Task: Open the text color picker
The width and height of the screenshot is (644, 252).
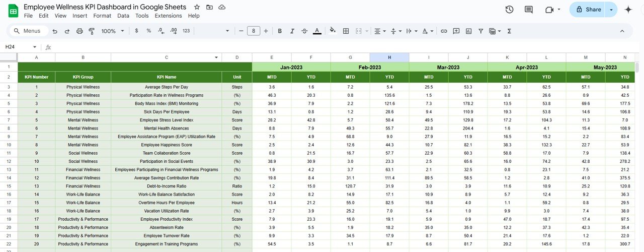Action: click(317, 31)
